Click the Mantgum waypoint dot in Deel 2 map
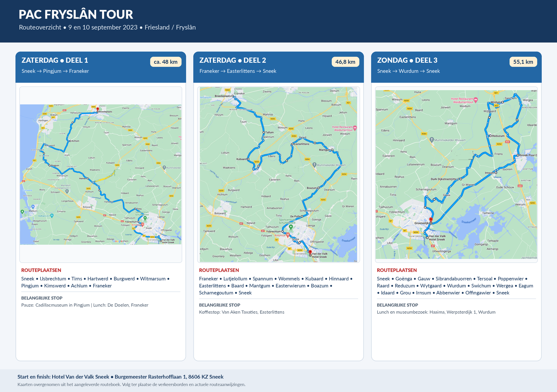This screenshot has width=557, height=392. tap(332, 150)
